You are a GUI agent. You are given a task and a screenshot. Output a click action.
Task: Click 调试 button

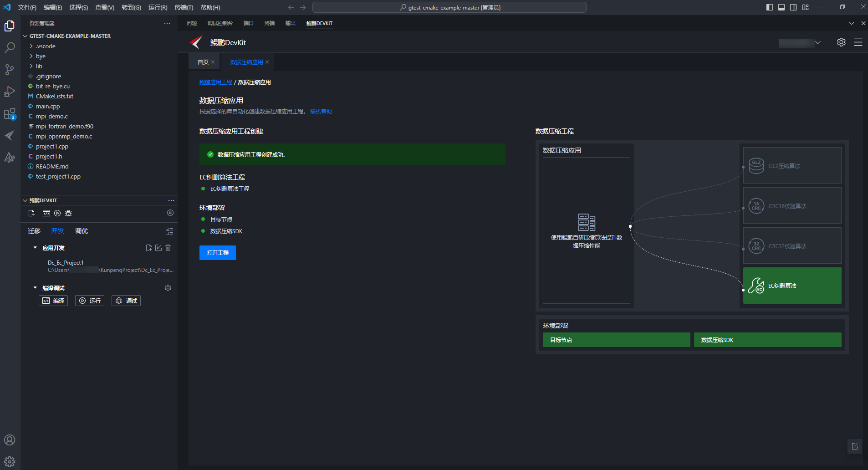pos(126,301)
